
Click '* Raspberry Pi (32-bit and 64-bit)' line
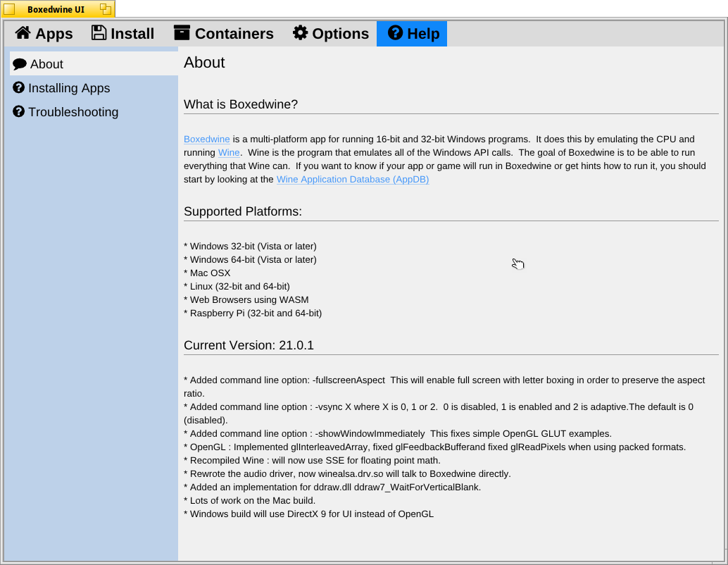pos(253,313)
